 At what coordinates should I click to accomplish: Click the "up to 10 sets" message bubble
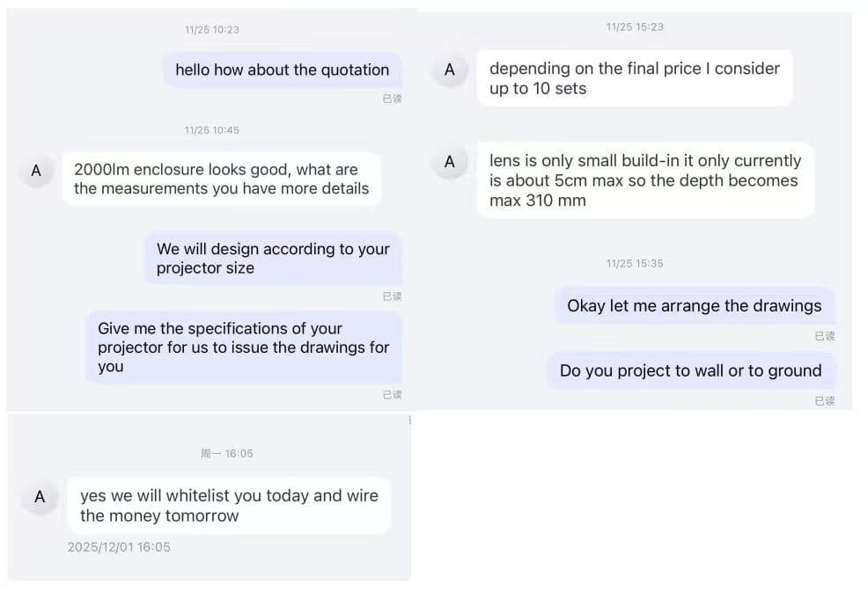tap(634, 78)
